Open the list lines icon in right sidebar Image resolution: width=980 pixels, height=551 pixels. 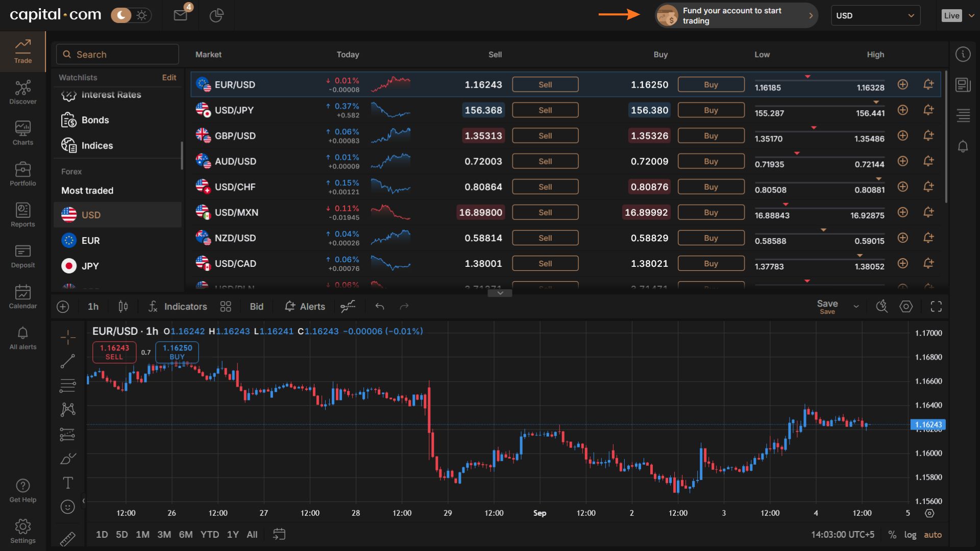point(963,116)
